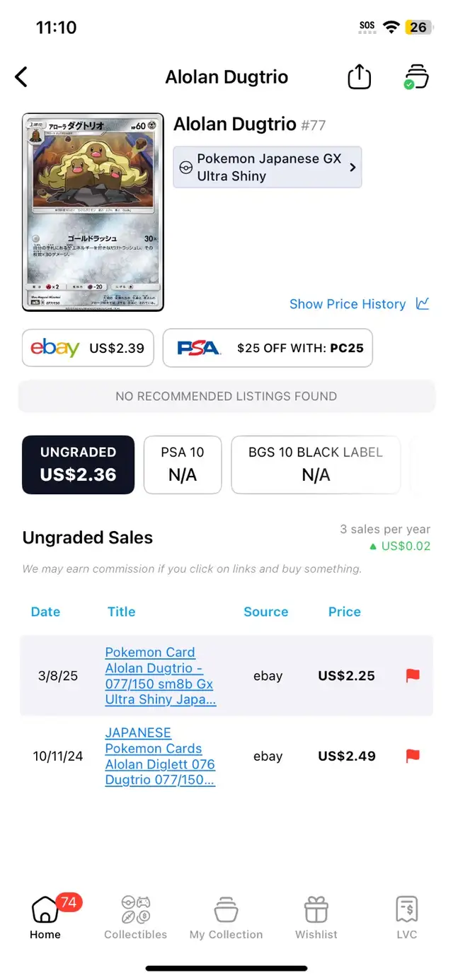Open Wishlist gift icon in bottom bar

(316, 918)
